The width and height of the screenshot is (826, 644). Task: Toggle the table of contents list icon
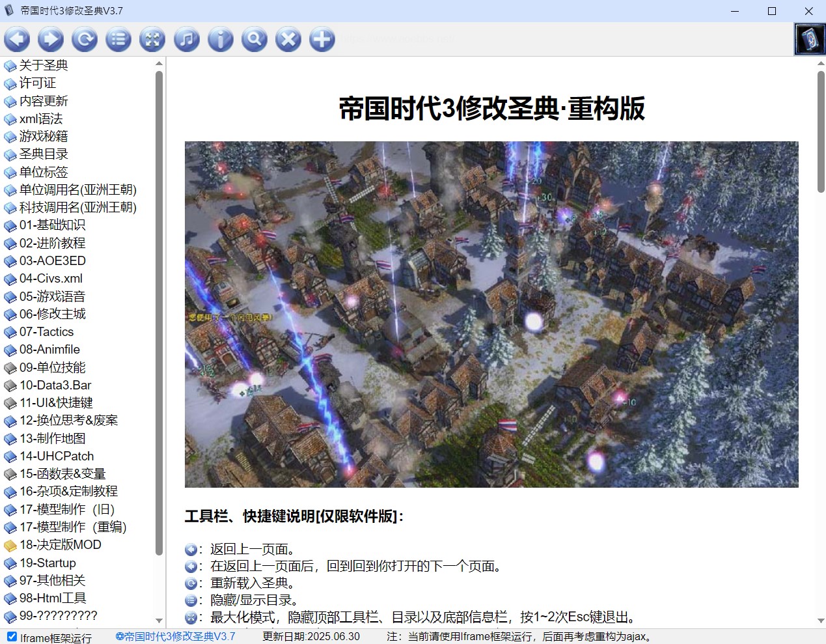118,40
